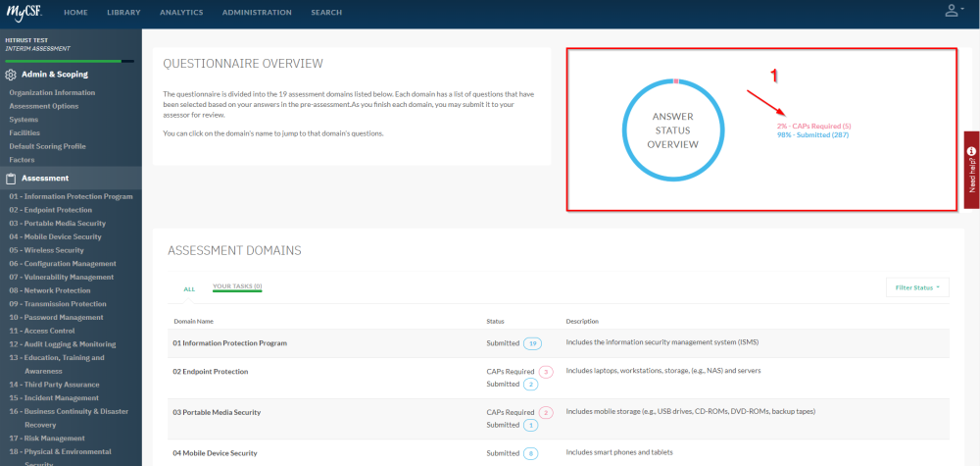Click the Submitted count badge 19
Viewport: 980px width, 466px height.
coord(532,343)
